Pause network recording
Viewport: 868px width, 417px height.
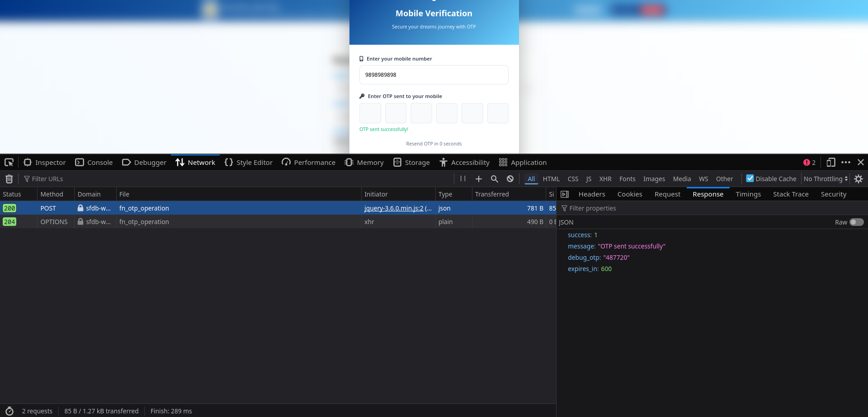coord(463,179)
